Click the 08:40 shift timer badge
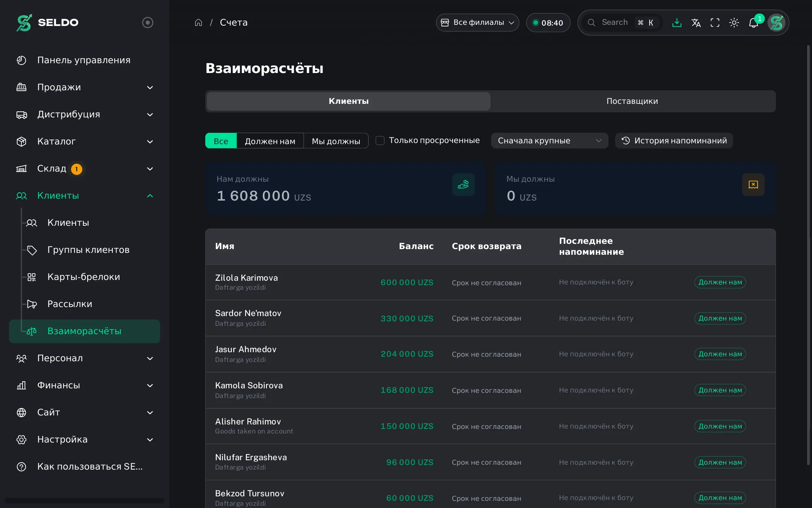Viewport: 812px width, 508px height. (548, 23)
